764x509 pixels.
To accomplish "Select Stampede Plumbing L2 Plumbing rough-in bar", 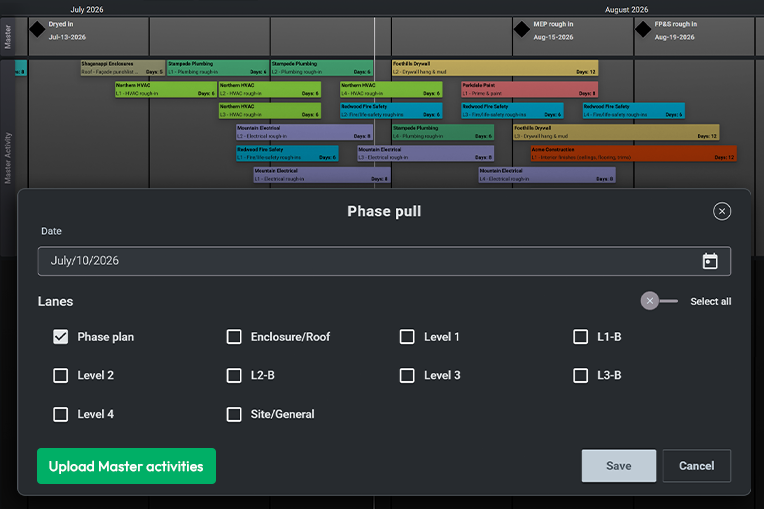I will pos(322,68).
